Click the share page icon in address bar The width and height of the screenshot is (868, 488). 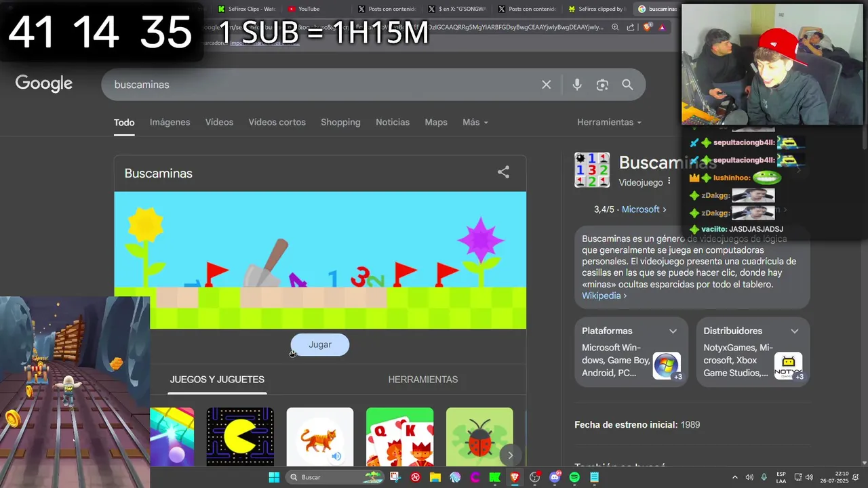631,27
